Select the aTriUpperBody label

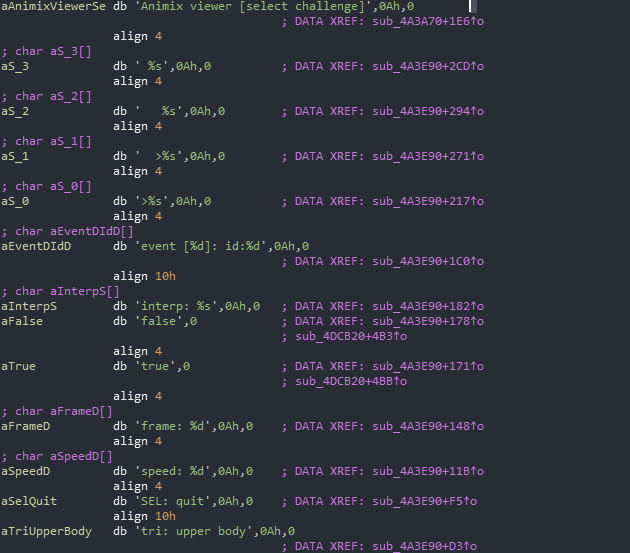pyautogui.click(x=46, y=531)
